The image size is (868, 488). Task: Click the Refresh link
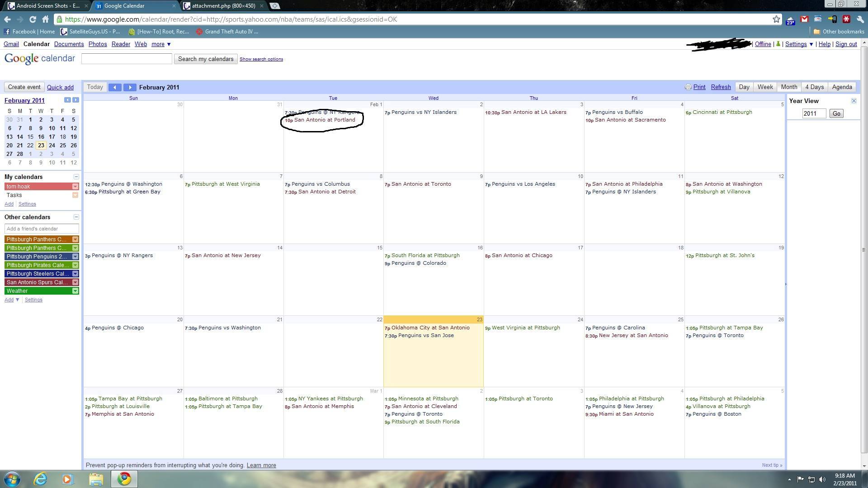click(721, 87)
